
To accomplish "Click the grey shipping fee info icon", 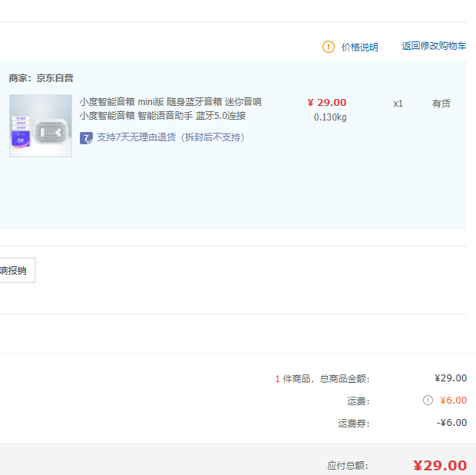I will click(428, 400).
